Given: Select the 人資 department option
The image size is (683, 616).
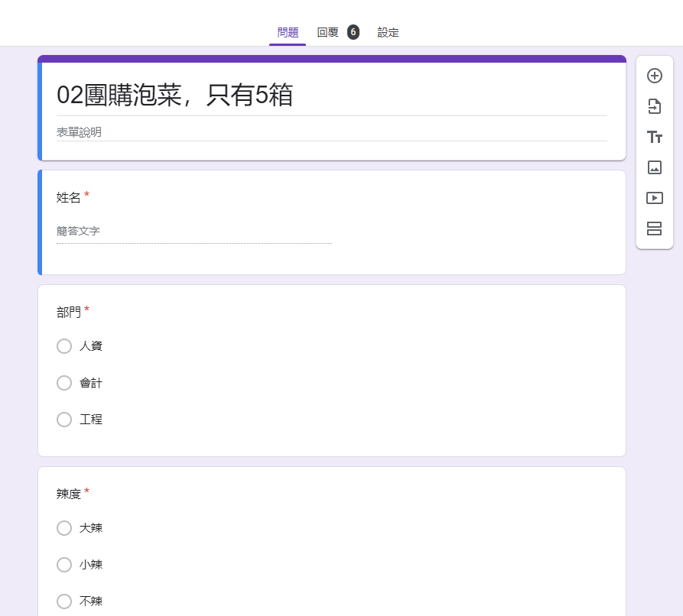Looking at the screenshot, I should (64, 346).
